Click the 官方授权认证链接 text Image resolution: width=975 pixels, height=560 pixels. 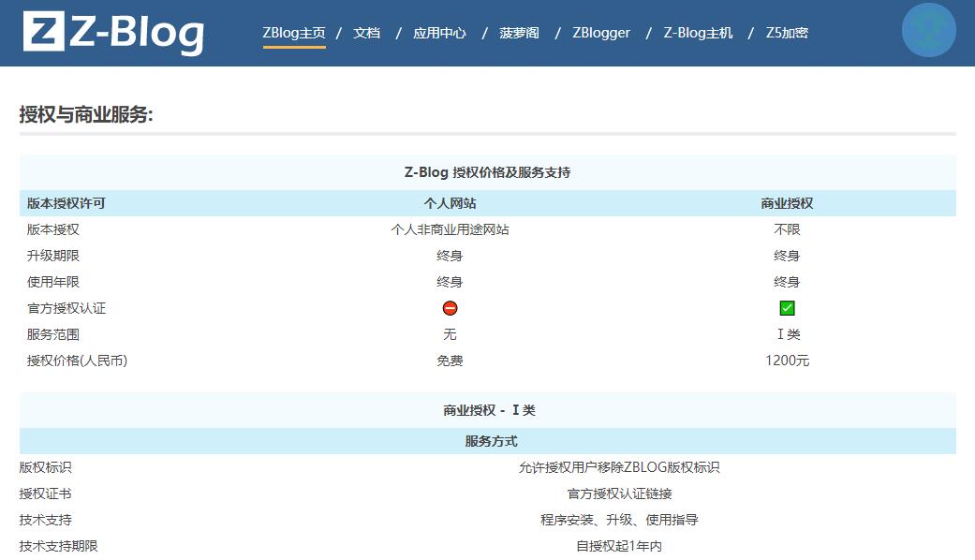pos(619,494)
